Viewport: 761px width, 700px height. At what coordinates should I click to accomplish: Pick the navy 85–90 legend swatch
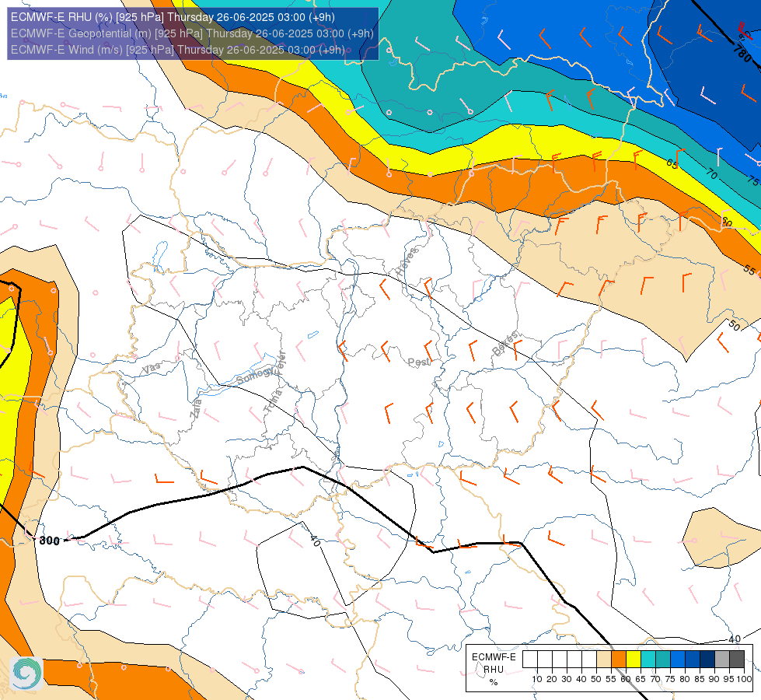pyautogui.click(x=707, y=660)
